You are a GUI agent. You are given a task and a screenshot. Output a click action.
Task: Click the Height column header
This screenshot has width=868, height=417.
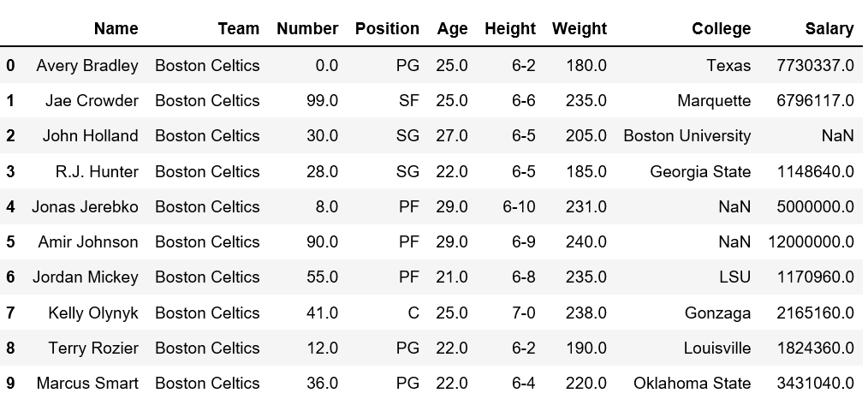coord(509,28)
